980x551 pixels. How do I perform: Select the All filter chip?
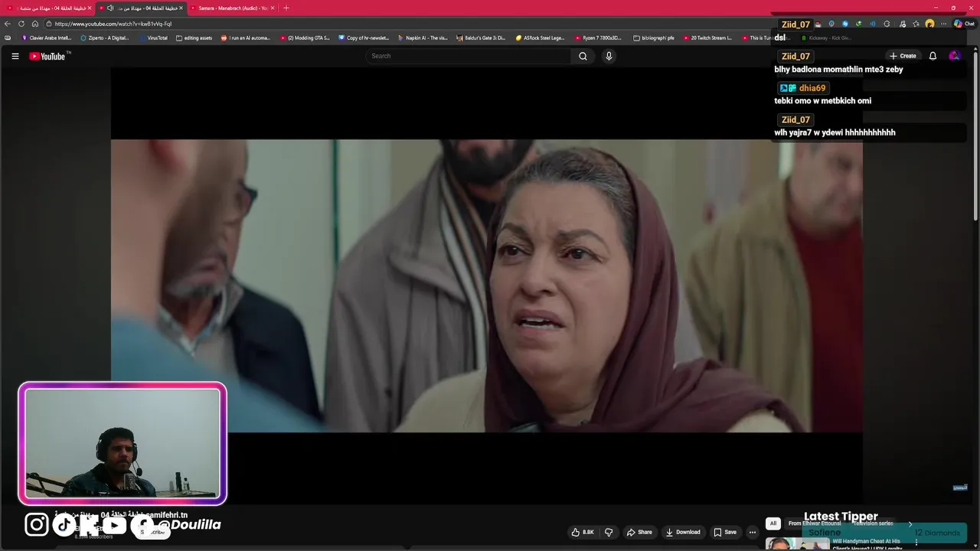click(x=773, y=523)
